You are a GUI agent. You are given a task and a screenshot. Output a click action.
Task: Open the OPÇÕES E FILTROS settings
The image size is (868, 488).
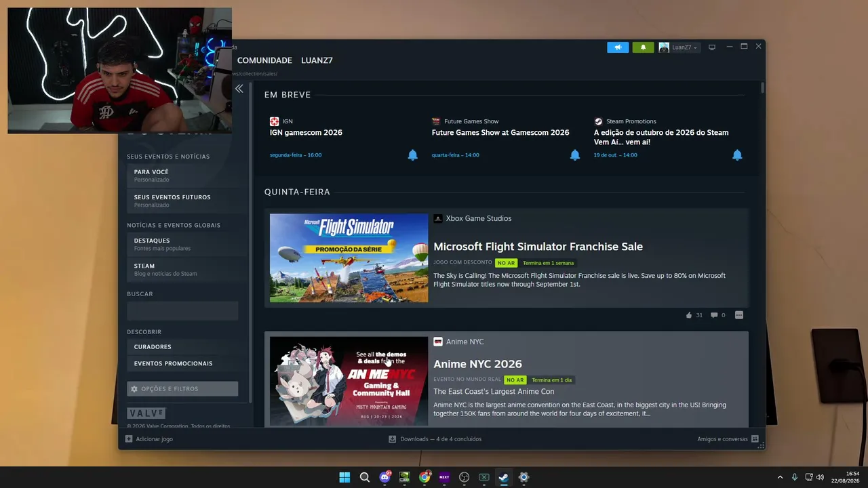point(182,389)
